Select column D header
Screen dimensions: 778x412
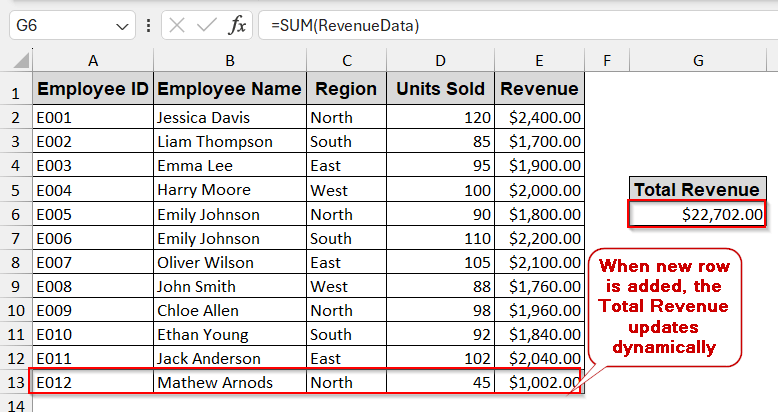click(441, 61)
